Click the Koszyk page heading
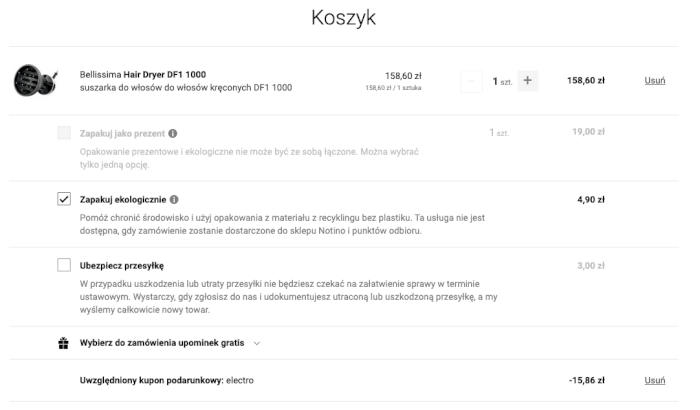The height and width of the screenshot is (410, 700). 344,18
